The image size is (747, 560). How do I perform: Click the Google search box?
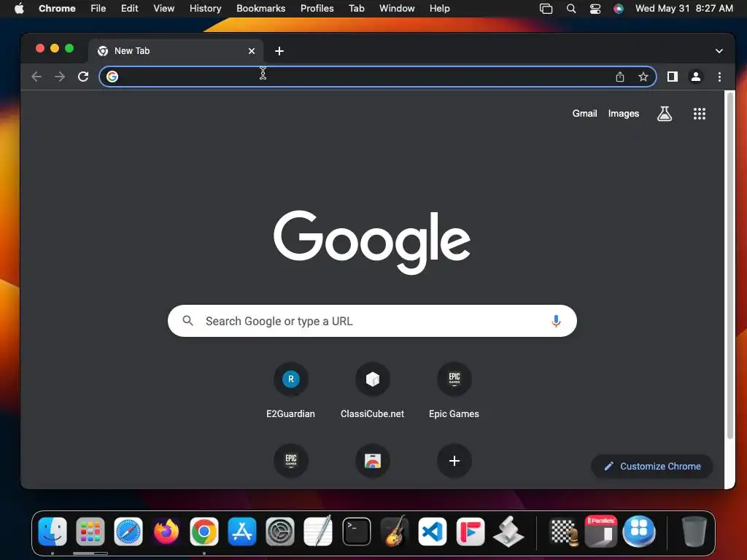coord(372,321)
